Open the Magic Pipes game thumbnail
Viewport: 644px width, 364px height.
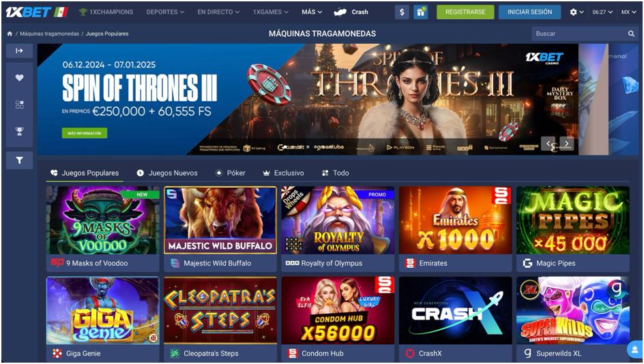(x=573, y=221)
